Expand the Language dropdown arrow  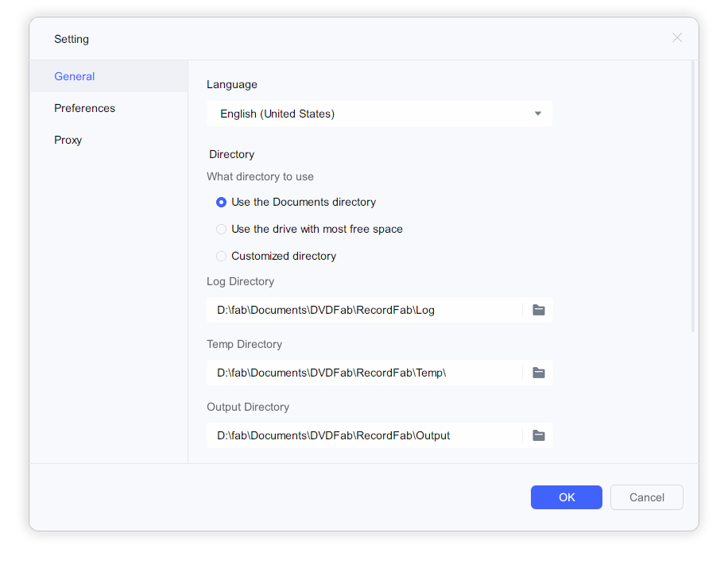[x=538, y=114]
